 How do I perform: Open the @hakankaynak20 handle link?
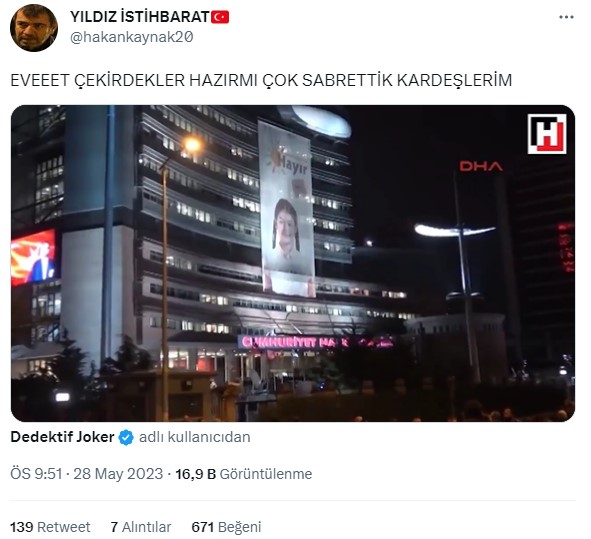pyautogui.click(x=132, y=37)
